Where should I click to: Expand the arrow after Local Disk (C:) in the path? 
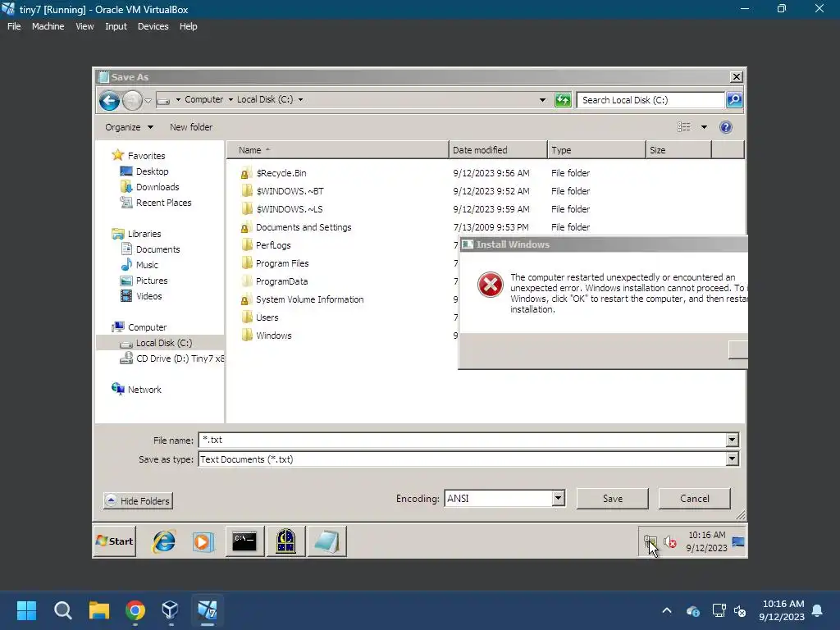[x=300, y=99]
